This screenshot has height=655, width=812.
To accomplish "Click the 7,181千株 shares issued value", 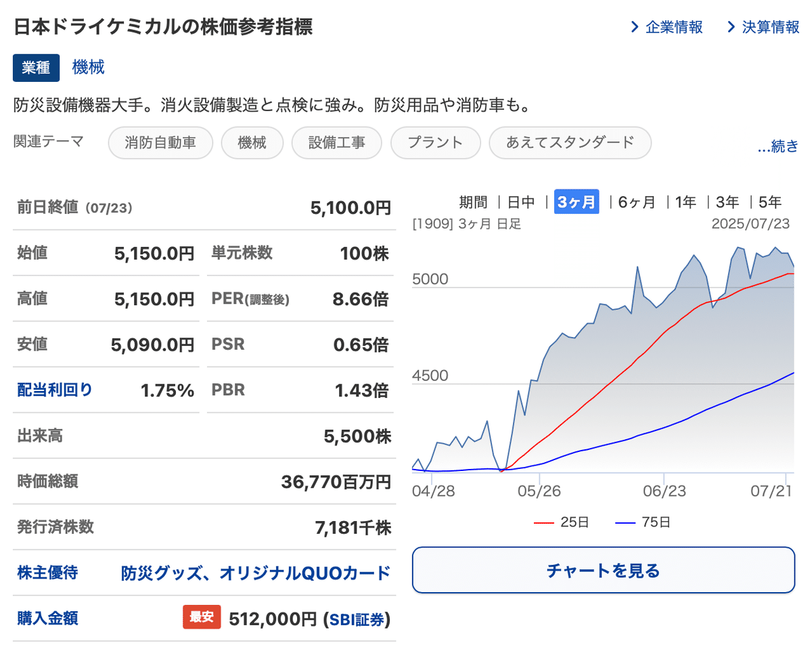I will (x=353, y=528).
